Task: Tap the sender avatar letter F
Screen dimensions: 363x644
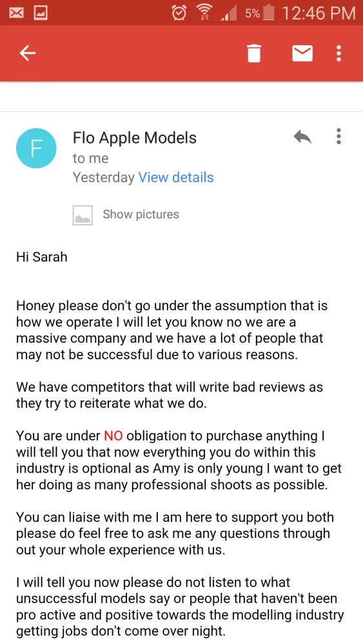Action: pyautogui.click(x=35, y=148)
